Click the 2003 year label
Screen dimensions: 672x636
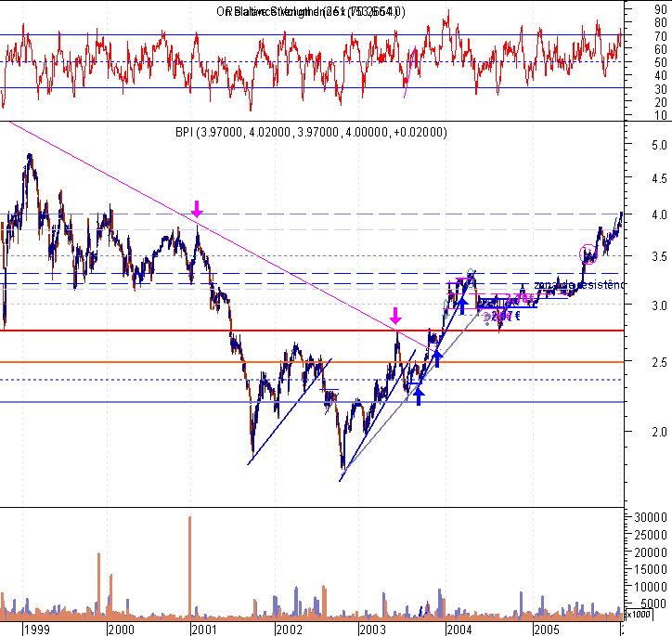click(372, 630)
